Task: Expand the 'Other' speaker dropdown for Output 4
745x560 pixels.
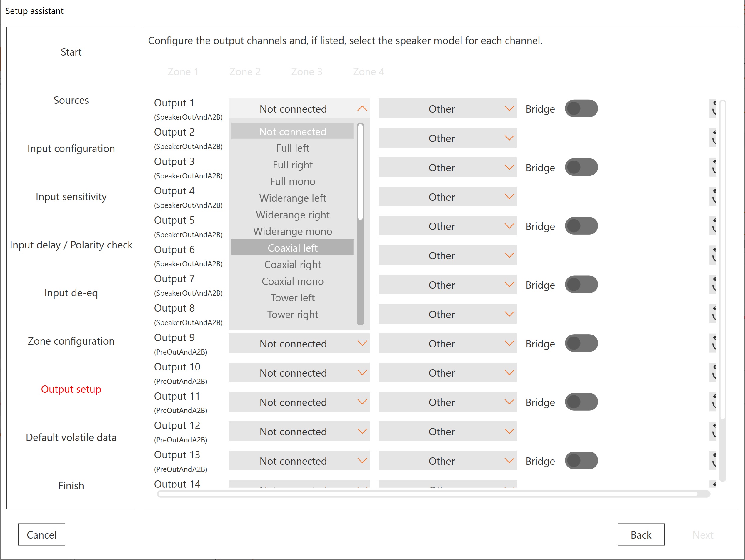Action: pos(447,197)
